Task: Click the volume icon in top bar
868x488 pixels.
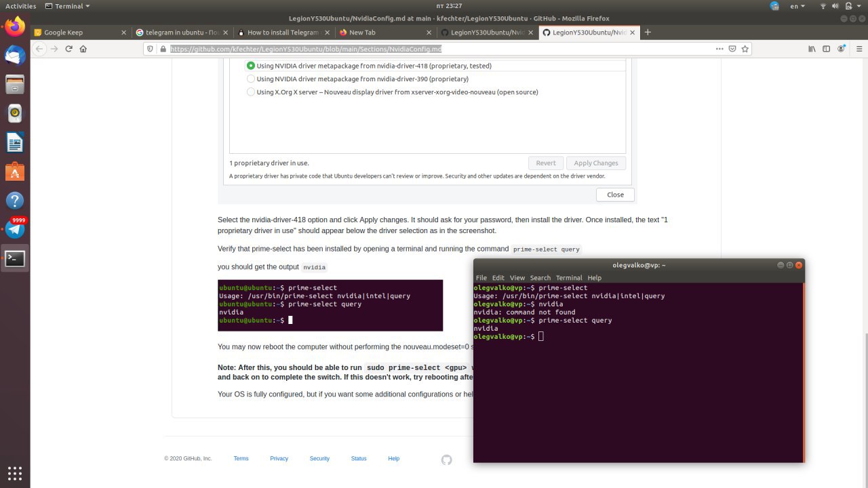Action: click(837, 6)
